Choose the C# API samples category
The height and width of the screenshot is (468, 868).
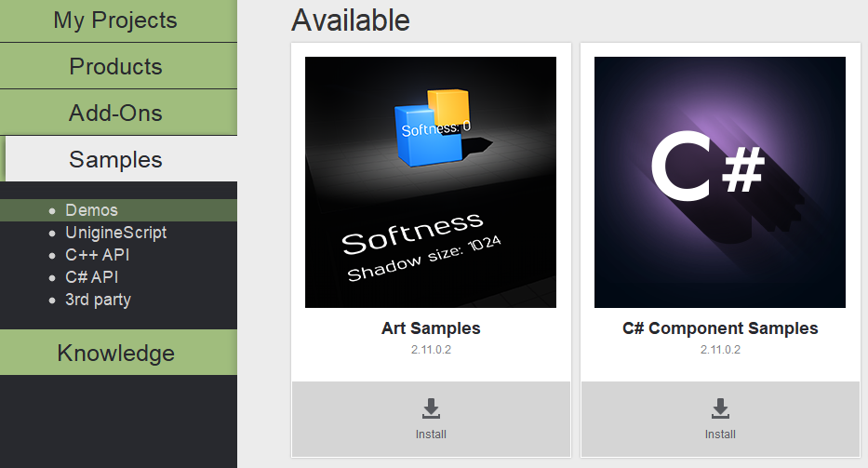pyautogui.click(x=91, y=277)
